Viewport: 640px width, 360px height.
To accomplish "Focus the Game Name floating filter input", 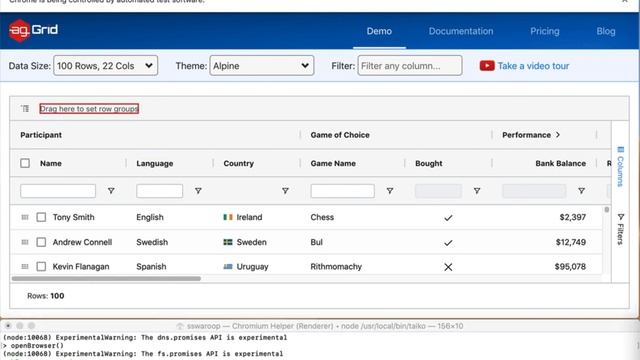I will 342,191.
